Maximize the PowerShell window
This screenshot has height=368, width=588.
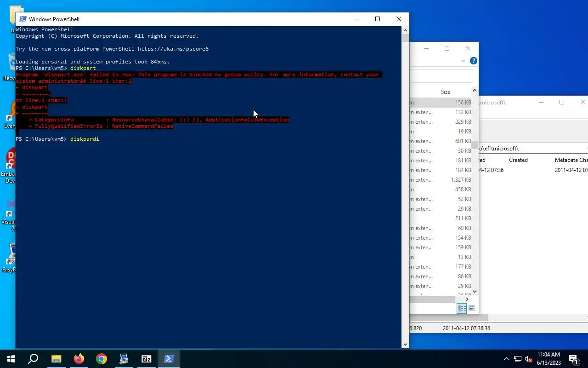click(378, 19)
